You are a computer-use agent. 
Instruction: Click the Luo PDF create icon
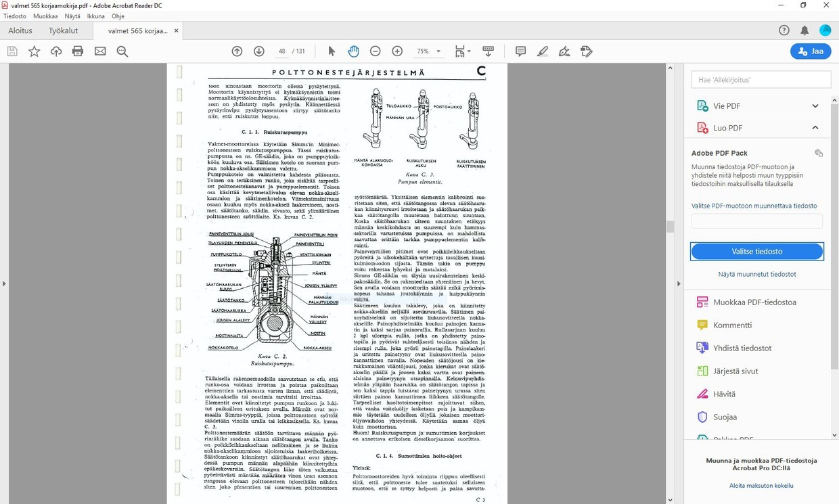[702, 128]
